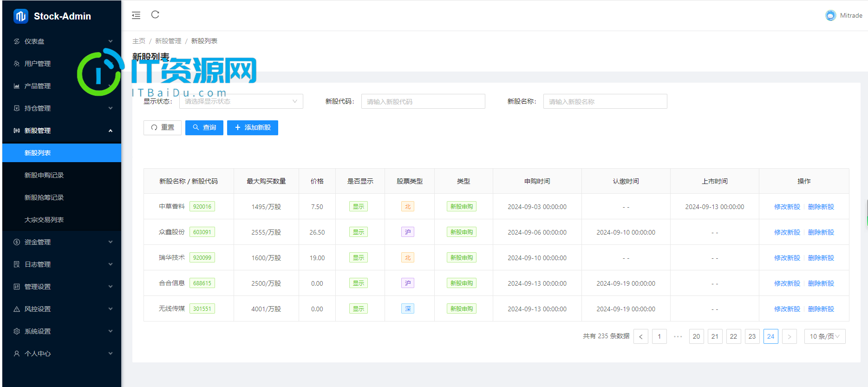Click the 系统设置 gear icon
This screenshot has height=387, width=868.
(x=17, y=331)
